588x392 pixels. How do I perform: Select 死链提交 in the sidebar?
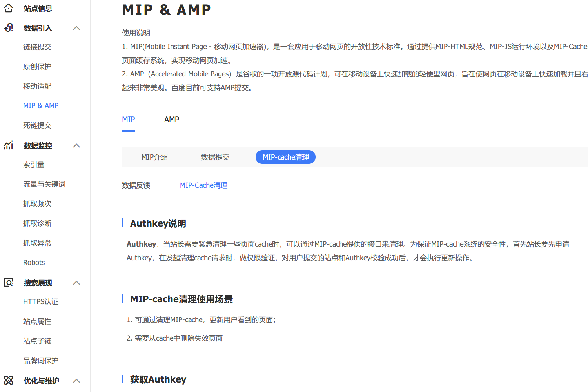[37, 125]
